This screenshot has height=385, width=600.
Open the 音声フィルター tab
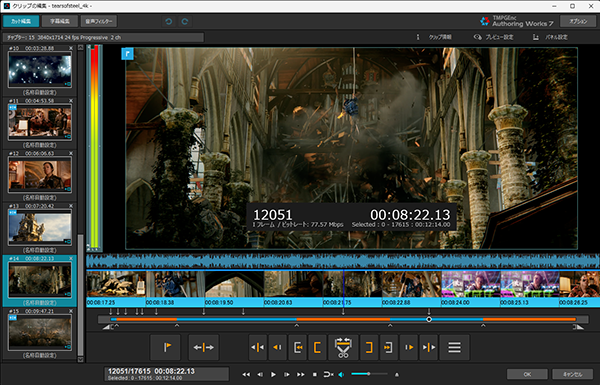click(99, 21)
